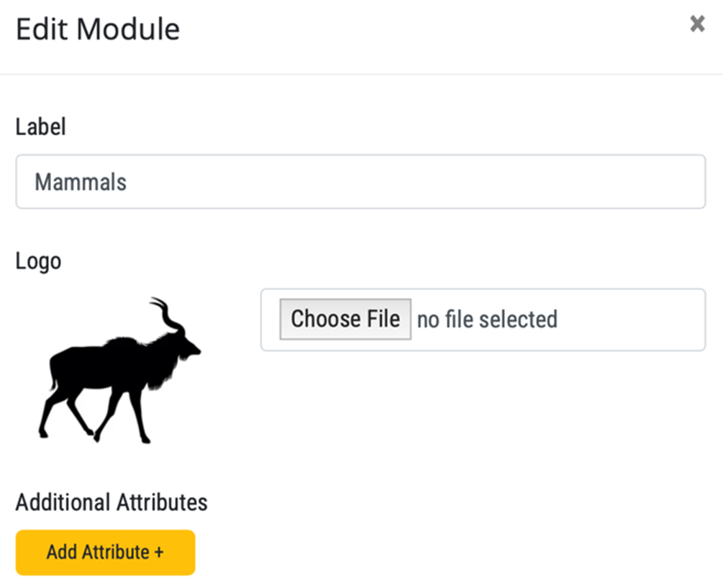
Task: Click the X to close the dialog
Action: pyautogui.click(x=696, y=24)
